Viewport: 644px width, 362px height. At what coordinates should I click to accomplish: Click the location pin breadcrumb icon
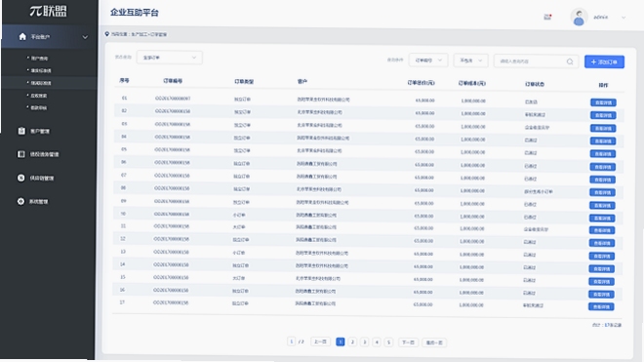[x=106, y=34]
